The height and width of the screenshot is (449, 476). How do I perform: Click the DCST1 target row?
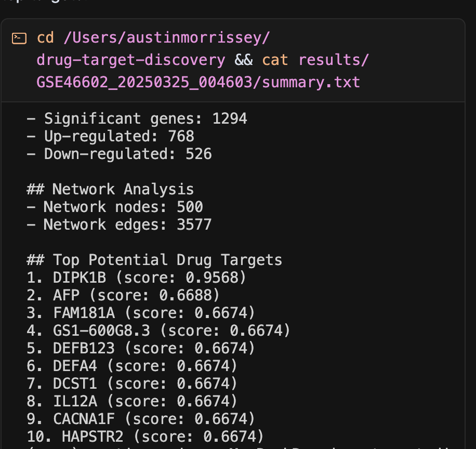(x=132, y=384)
